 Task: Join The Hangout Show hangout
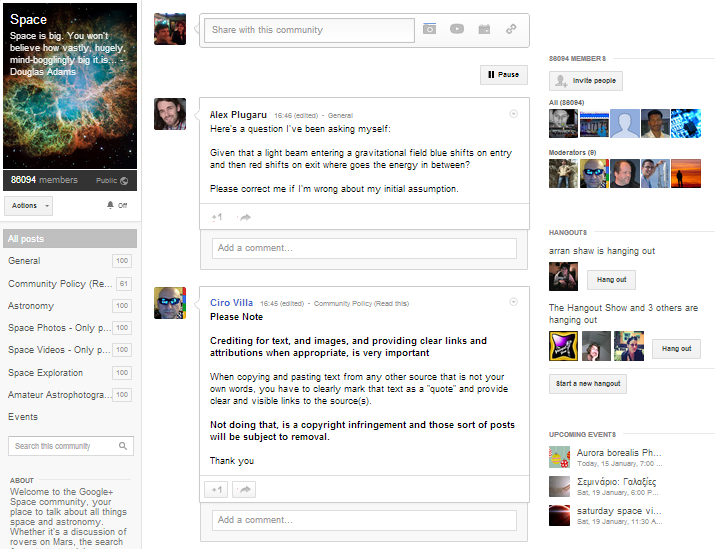(676, 349)
